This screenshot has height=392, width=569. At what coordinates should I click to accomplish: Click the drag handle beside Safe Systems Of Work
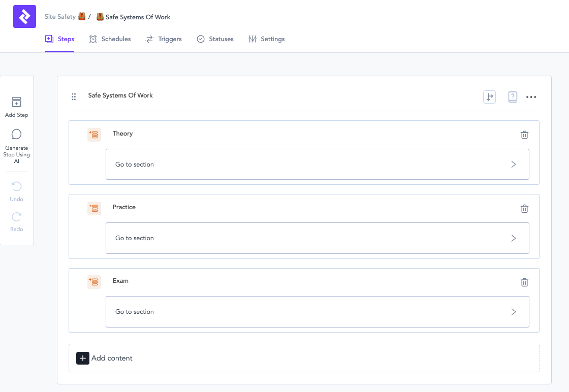[74, 96]
